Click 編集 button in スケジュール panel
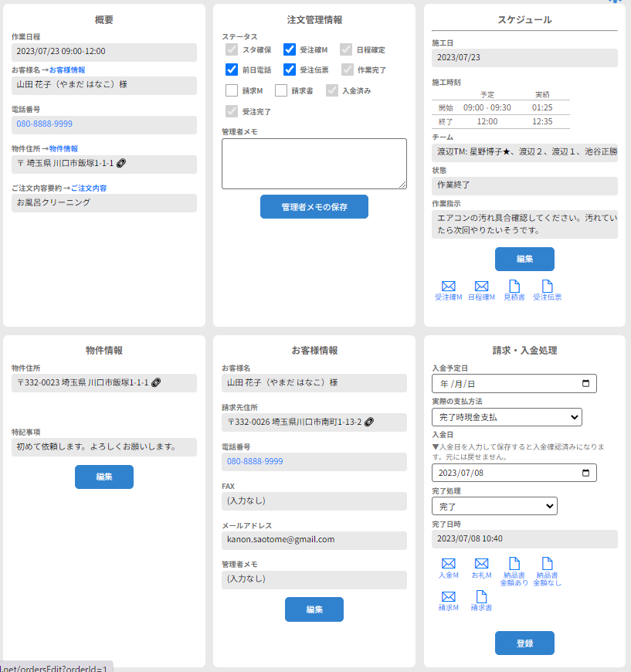The width and height of the screenshot is (631, 672). [524, 259]
